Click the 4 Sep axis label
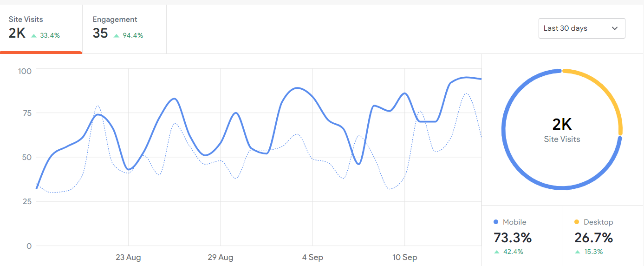This screenshot has width=644, height=266. [x=312, y=257]
